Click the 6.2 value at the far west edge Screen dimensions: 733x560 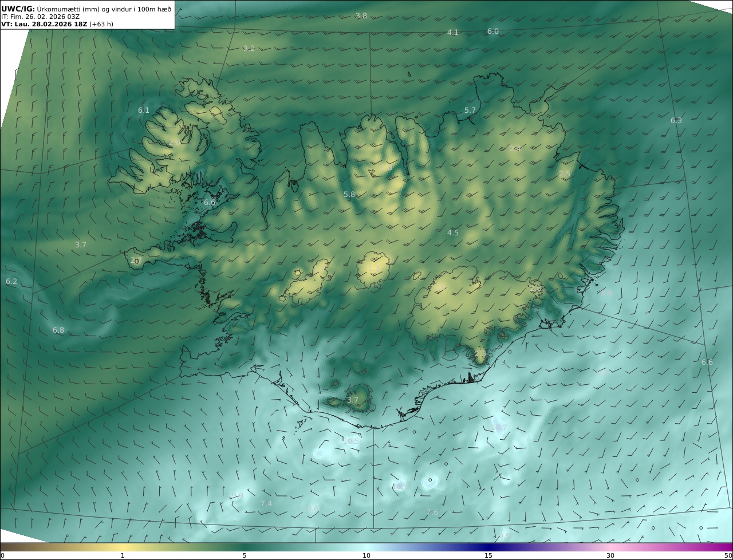point(11,281)
